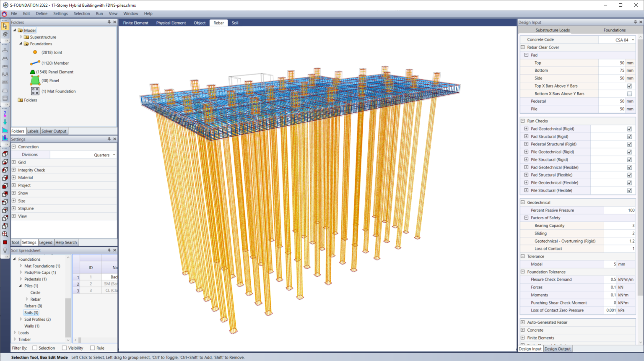Open the Concrete Code CSA 04 dropdown
Image resolution: width=644 pixels, height=361 pixels.
click(x=633, y=40)
